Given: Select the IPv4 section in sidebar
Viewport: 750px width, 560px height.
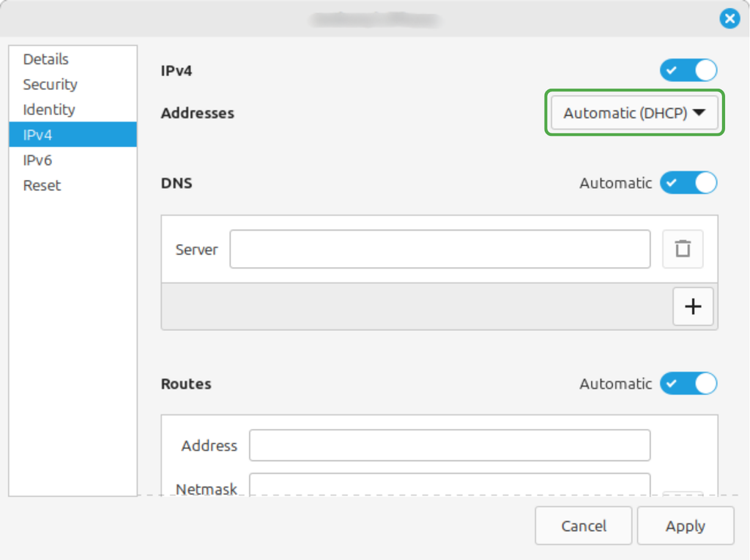Looking at the screenshot, I should tap(73, 135).
